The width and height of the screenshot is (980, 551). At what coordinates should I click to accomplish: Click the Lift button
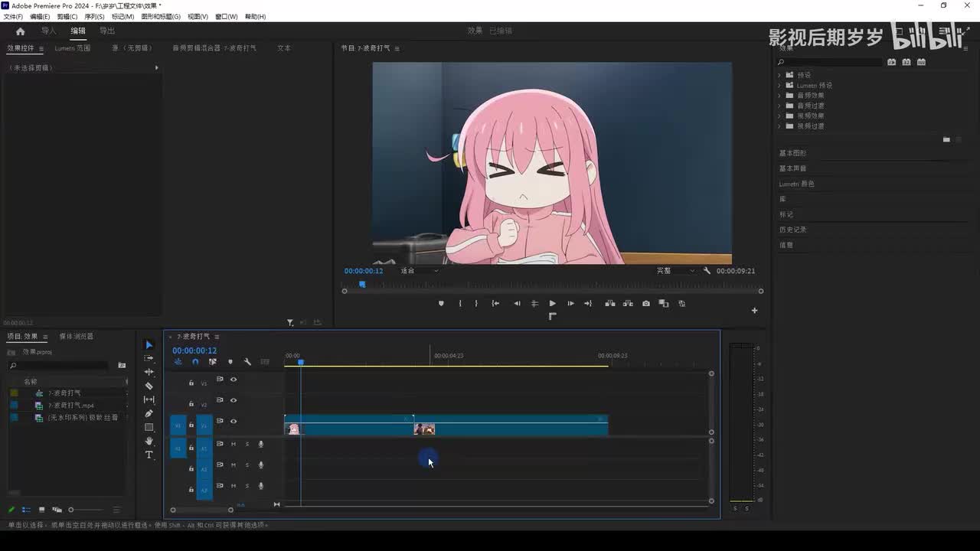click(610, 304)
